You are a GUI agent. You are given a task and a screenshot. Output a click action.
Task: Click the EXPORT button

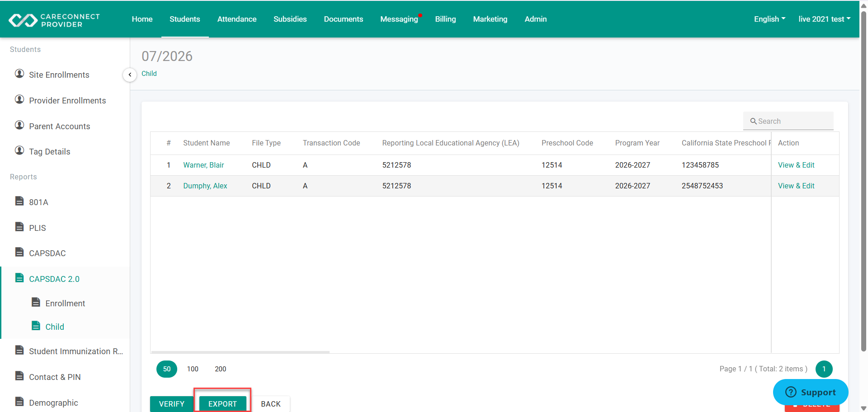click(222, 404)
